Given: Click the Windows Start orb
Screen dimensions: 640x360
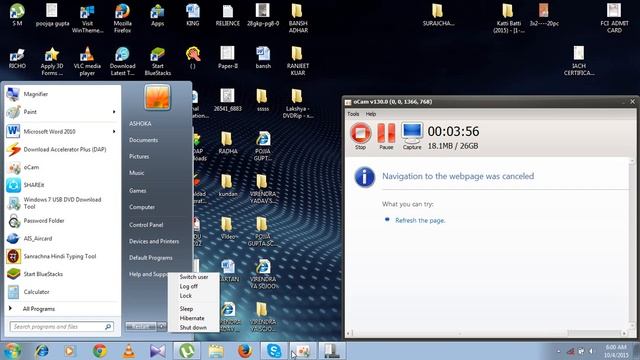Looking at the screenshot, I should [x=13, y=351].
